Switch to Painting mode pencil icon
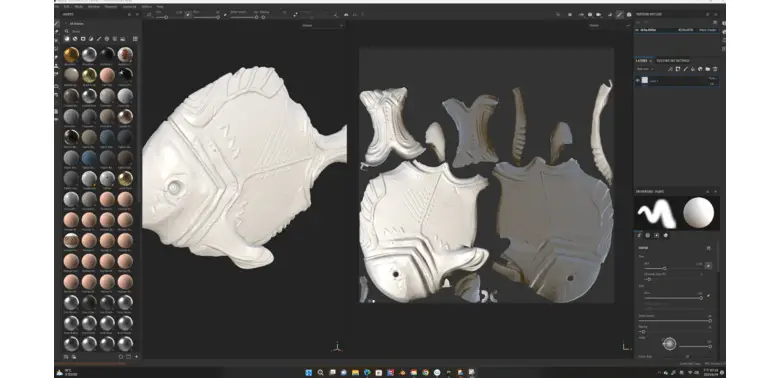780x378 pixels. tap(619, 14)
